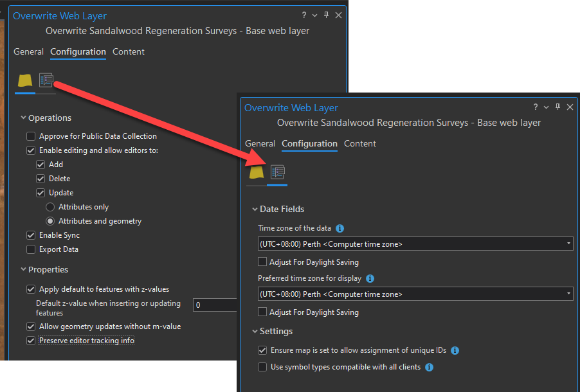Image resolution: width=580 pixels, height=392 pixels.
Task: Click info icon next to unique IDs setting
Action: [x=455, y=350]
